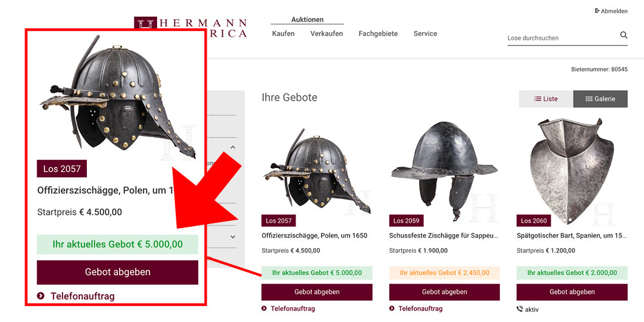Click the Los 2059 lot badge
The width and height of the screenshot is (644, 322).
(406, 221)
